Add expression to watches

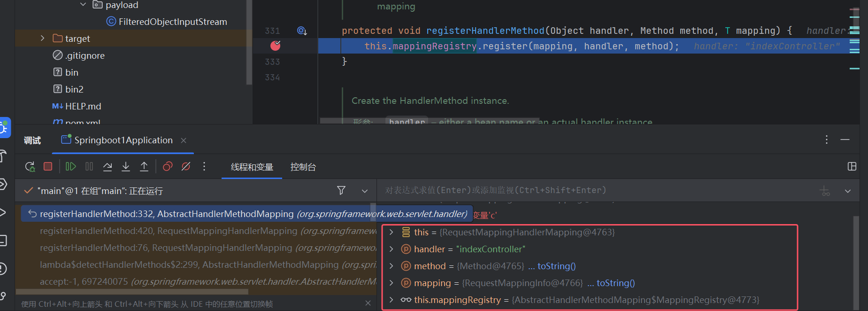[x=825, y=191]
